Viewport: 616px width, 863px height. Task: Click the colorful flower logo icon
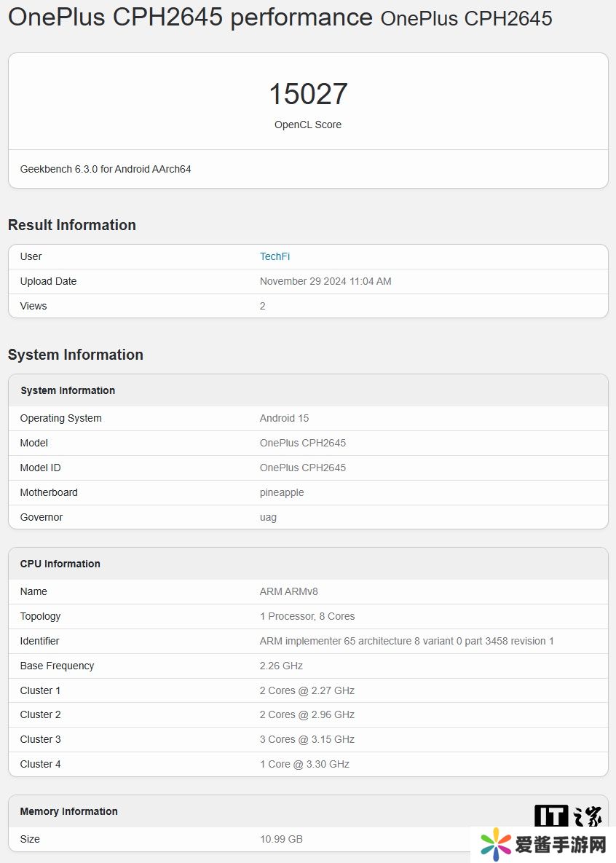point(496,845)
